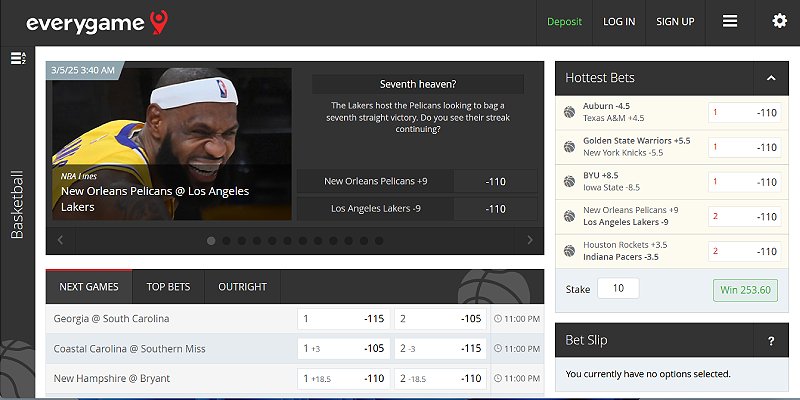Select the third carousel dot

pos(241,241)
